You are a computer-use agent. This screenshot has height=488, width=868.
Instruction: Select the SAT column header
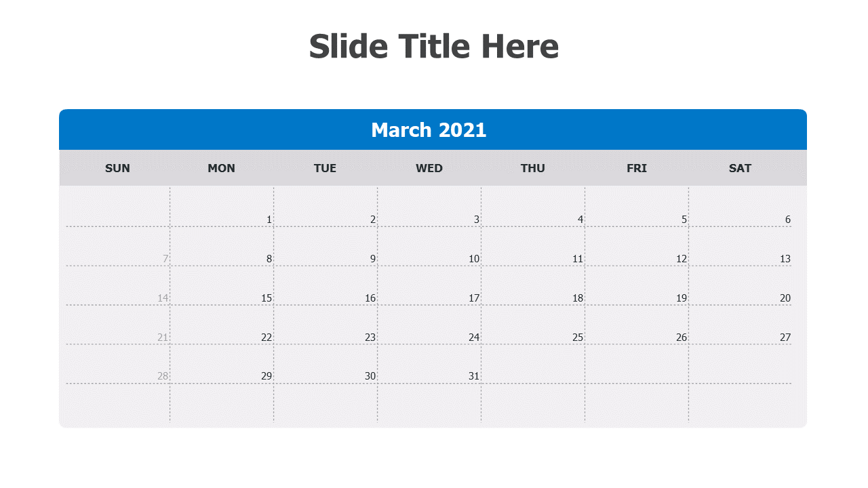pos(740,168)
